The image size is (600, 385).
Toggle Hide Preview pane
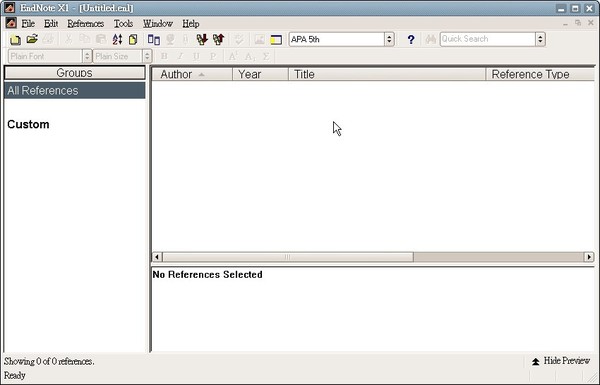[x=561, y=361]
